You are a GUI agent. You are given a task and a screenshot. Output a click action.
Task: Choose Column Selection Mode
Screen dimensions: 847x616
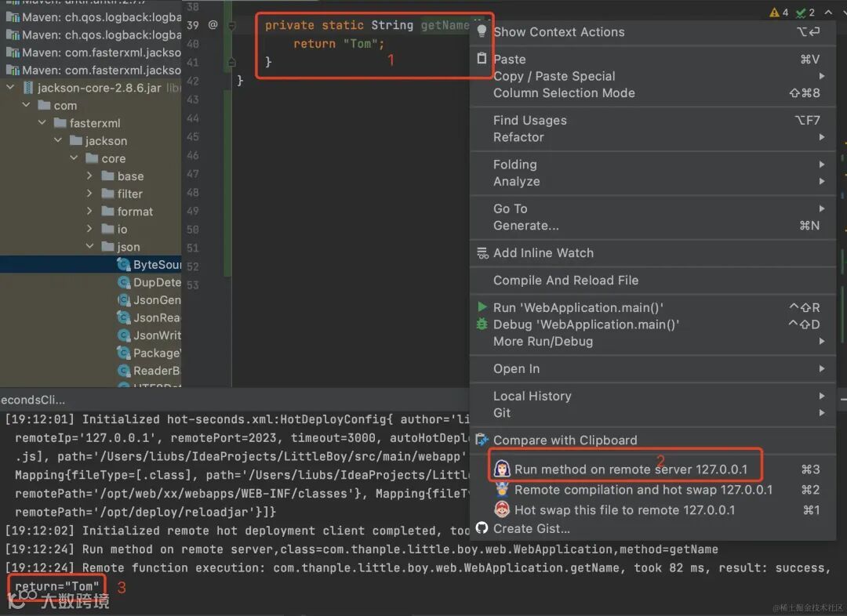[653, 92]
